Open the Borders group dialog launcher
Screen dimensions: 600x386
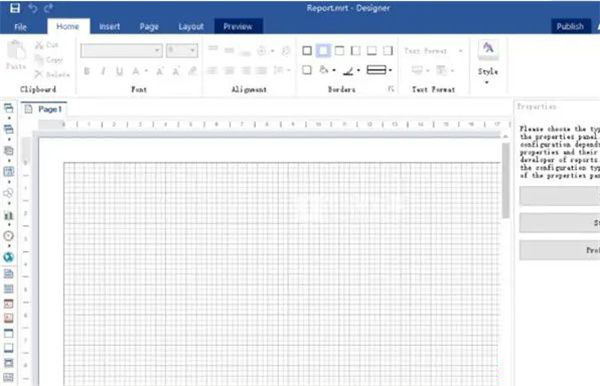click(391, 89)
